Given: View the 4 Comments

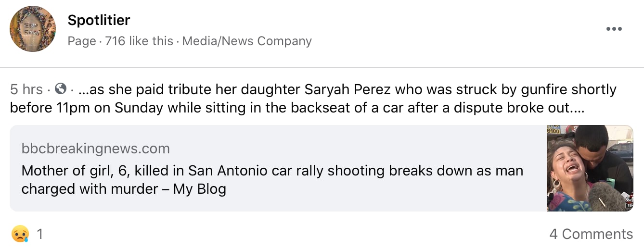Looking at the screenshot, I should point(591,234).
